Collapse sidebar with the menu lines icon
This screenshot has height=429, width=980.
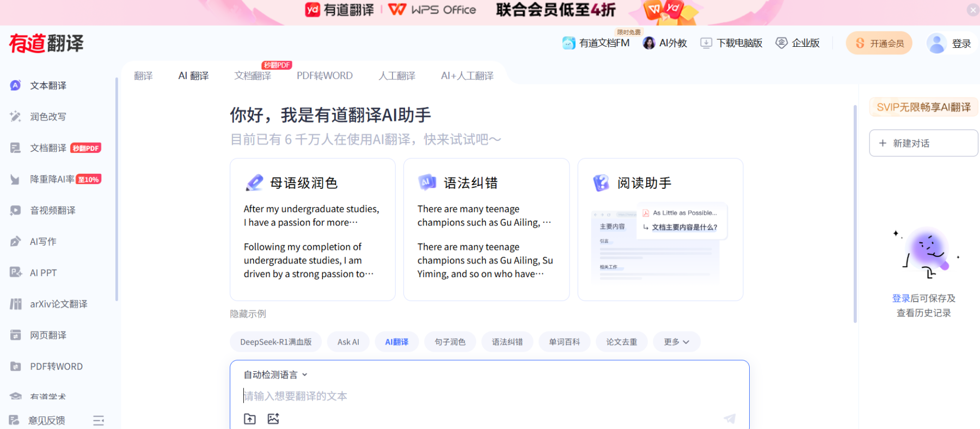(99, 420)
